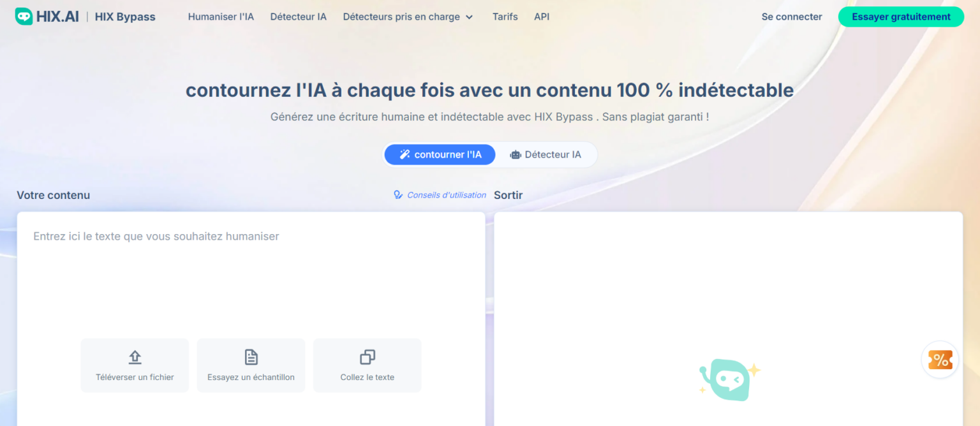
Task: Click the Collez le texte label
Action: pyautogui.click(x=367, y=378)
